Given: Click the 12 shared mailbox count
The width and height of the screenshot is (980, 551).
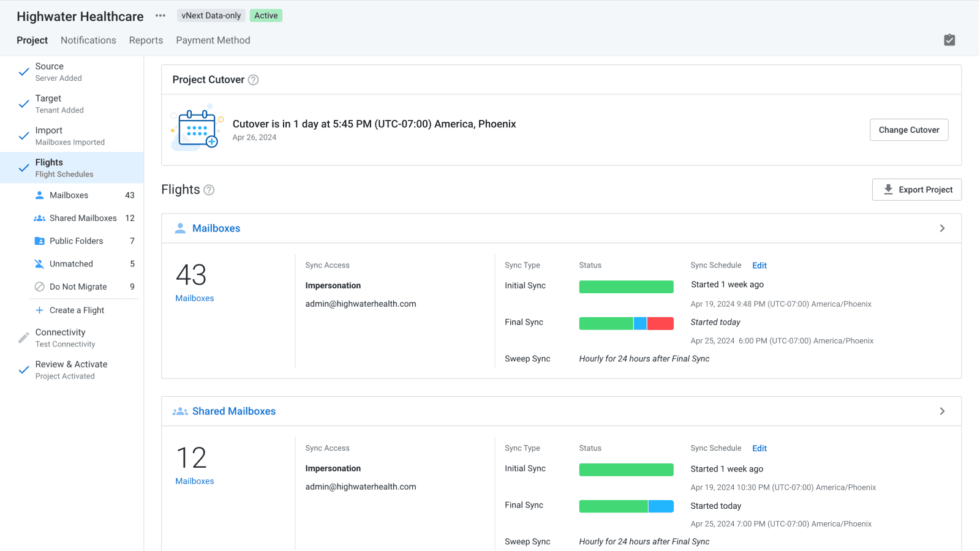Looking at the screenshot, I should click(x=191, y=458).
